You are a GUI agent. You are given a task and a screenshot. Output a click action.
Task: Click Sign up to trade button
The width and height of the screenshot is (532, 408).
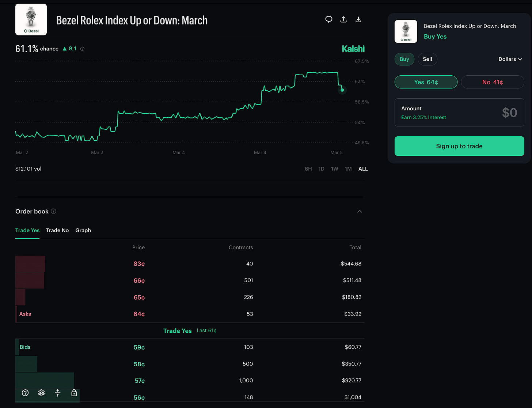[459, 146]
